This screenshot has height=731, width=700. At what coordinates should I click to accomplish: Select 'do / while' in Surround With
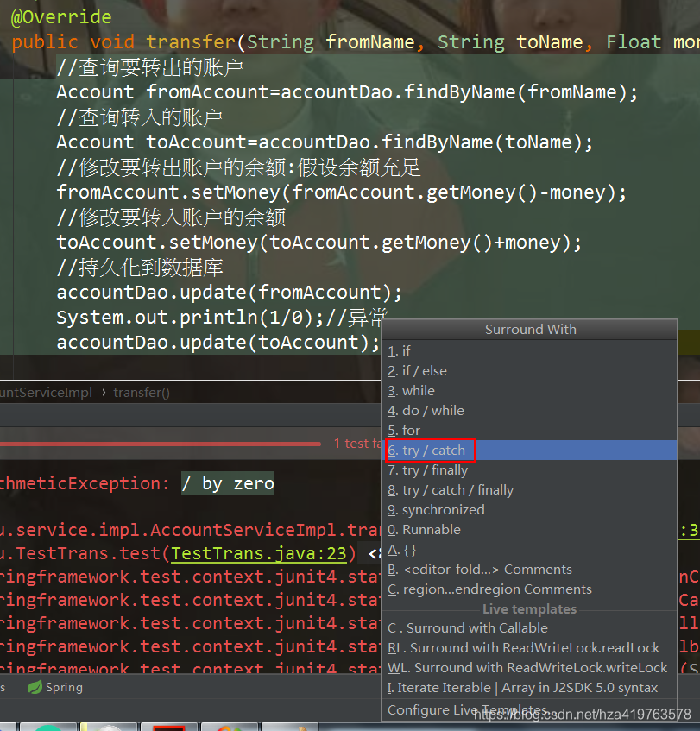pos(529,410)
